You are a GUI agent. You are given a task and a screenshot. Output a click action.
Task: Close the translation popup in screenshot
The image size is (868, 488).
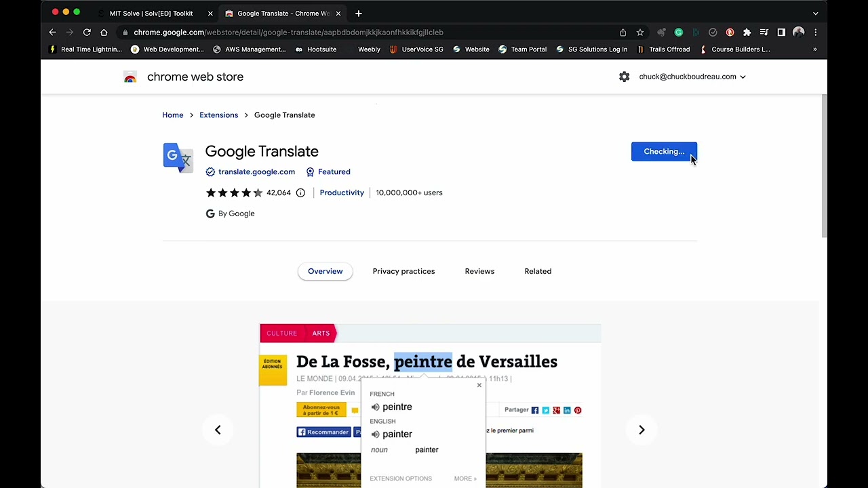tap(479, 385)
